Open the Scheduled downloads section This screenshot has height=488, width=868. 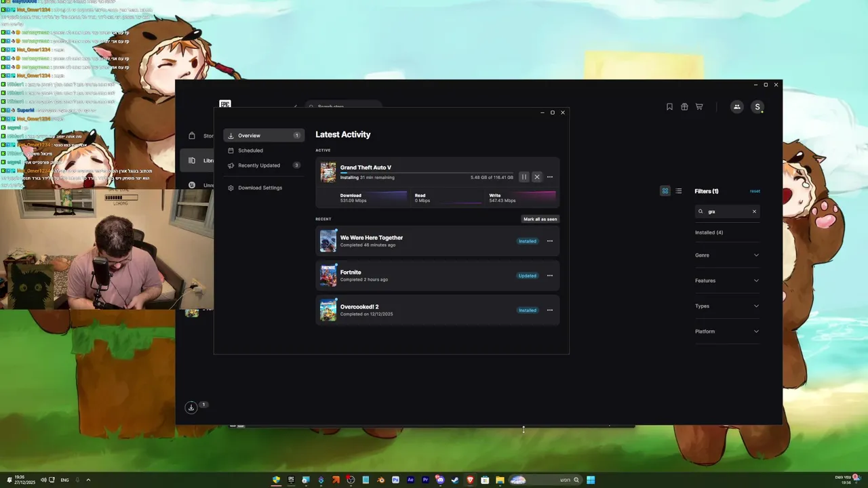[x=264, y=150]
